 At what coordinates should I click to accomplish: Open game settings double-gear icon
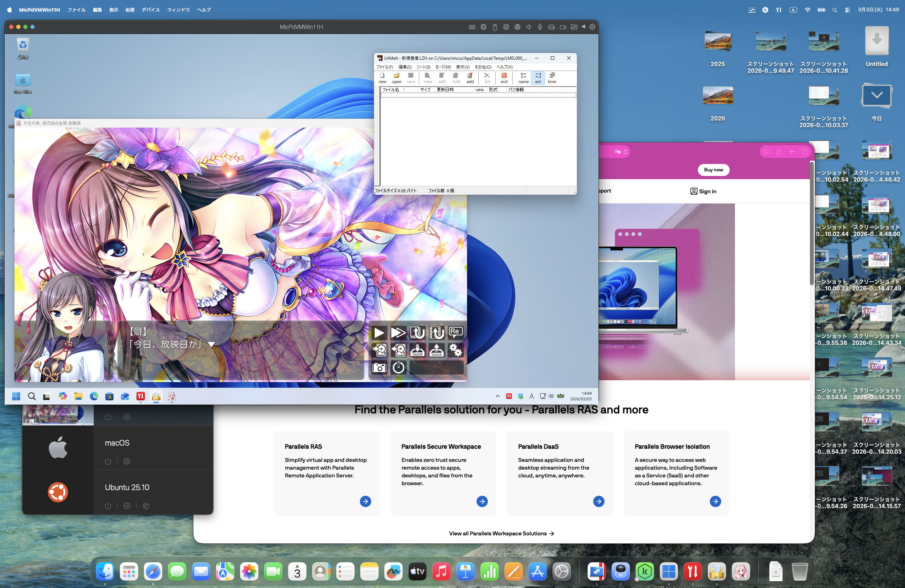pos(455,350)
